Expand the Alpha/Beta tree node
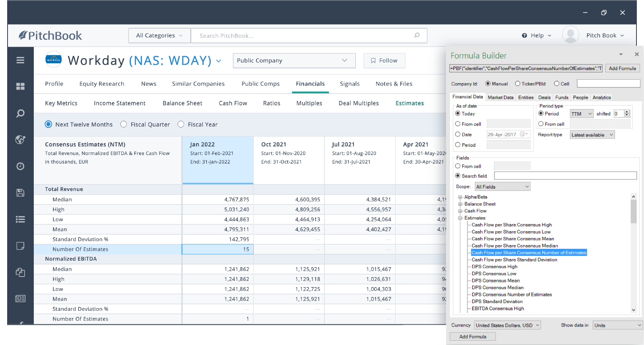This screenshot has width=644, height=345. (460, 197)
